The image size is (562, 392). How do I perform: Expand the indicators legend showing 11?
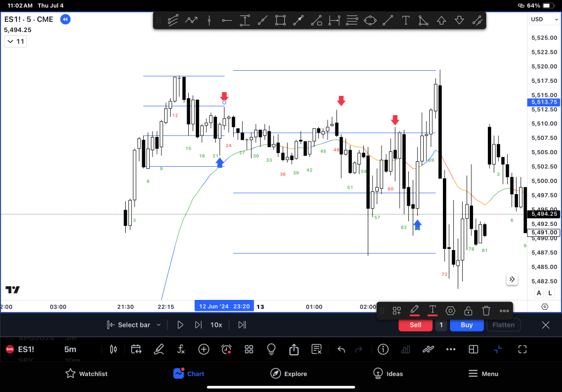(x=15, y=42)
